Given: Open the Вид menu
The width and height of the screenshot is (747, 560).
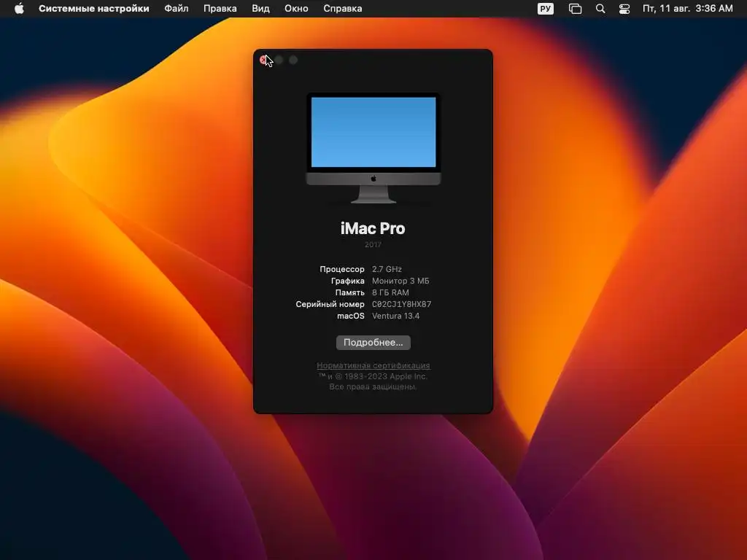Looking at the screenshot, I should pyautogui.click(x=260, y=9).
